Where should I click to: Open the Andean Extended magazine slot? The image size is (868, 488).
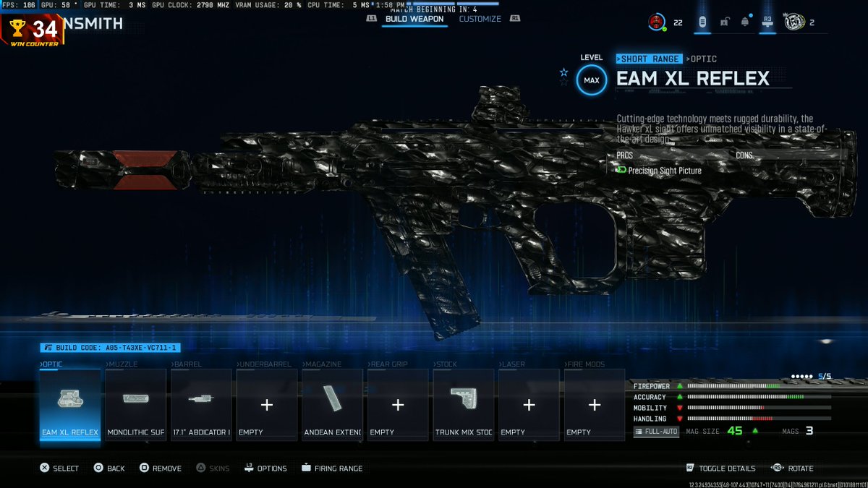point(332,405)
